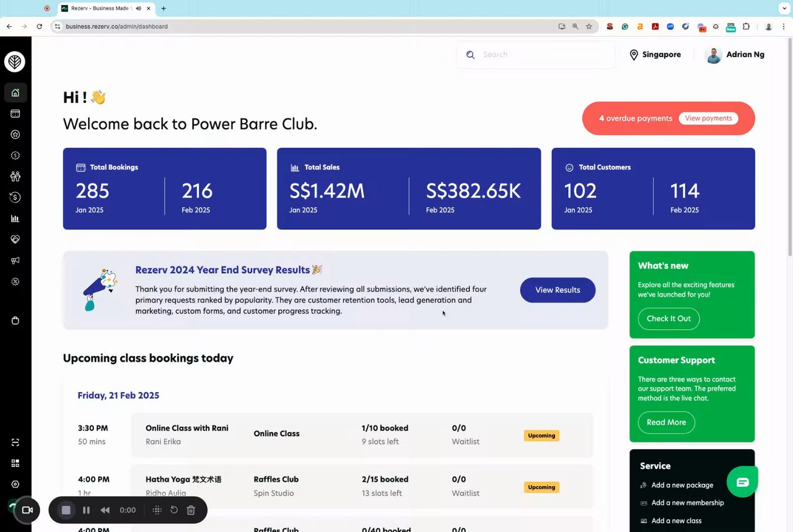Pause the screen recording

click(x=86, y=510)
